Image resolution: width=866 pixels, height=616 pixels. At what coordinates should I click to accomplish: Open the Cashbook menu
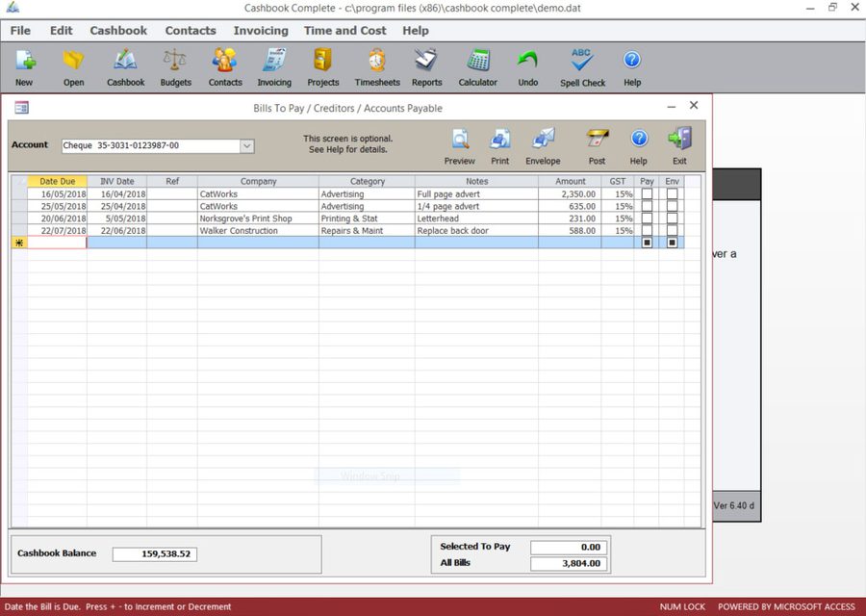pos(118,31)
